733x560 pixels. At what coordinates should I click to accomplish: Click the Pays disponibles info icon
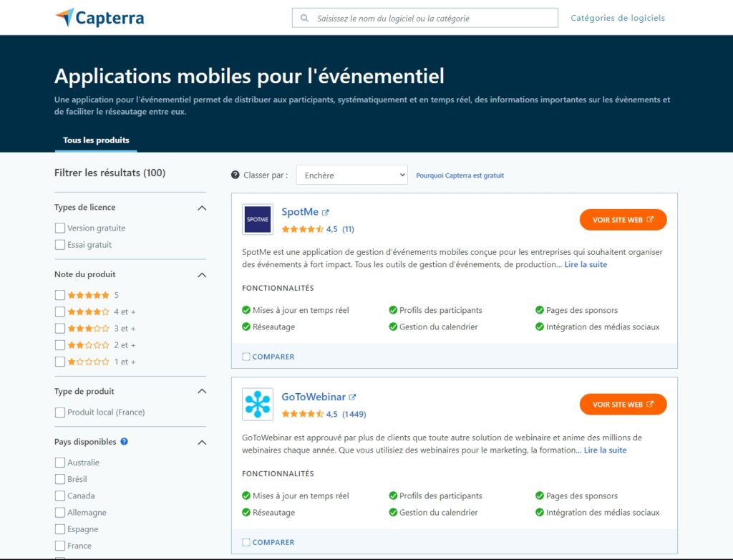pos(124,441)
